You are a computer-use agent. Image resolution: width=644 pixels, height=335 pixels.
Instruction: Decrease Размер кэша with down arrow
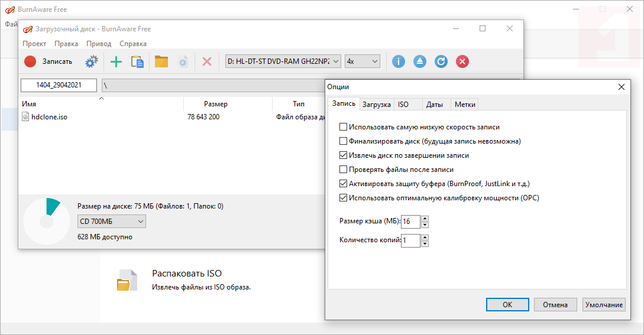(x=425, y=225)
